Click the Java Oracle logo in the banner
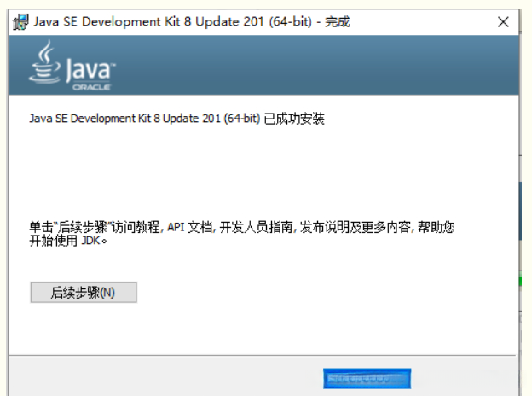The height and width of the screenshot is (396, 532). 72,66
